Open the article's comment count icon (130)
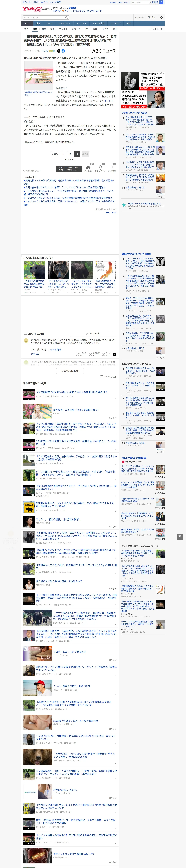The image size is (186, 868). coord(45,51)
